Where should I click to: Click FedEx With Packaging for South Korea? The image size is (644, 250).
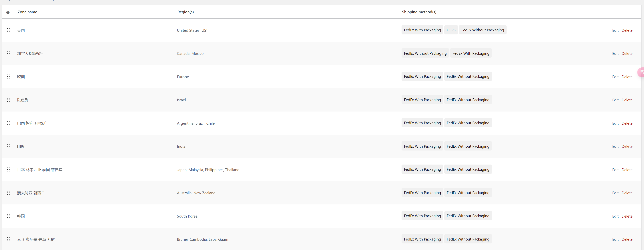click(x=422, y=216)
